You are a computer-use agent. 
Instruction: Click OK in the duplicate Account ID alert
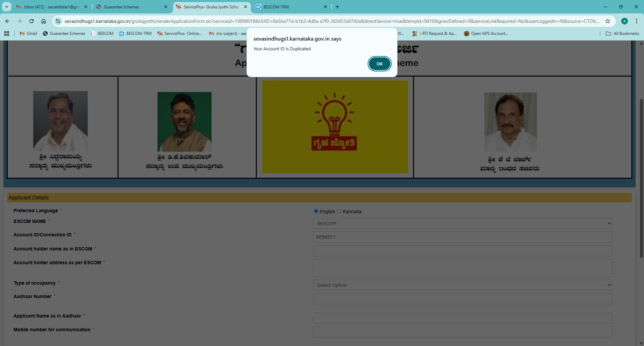point(379,64)
